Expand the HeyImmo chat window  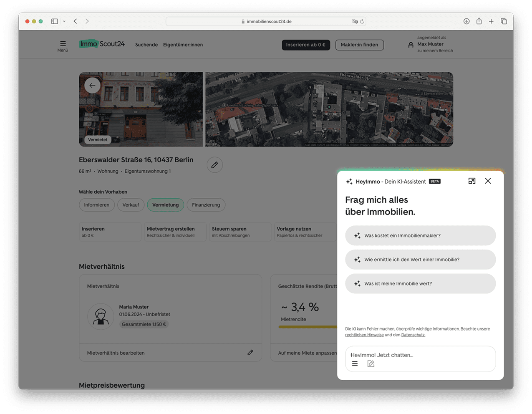tap(472, 181)
